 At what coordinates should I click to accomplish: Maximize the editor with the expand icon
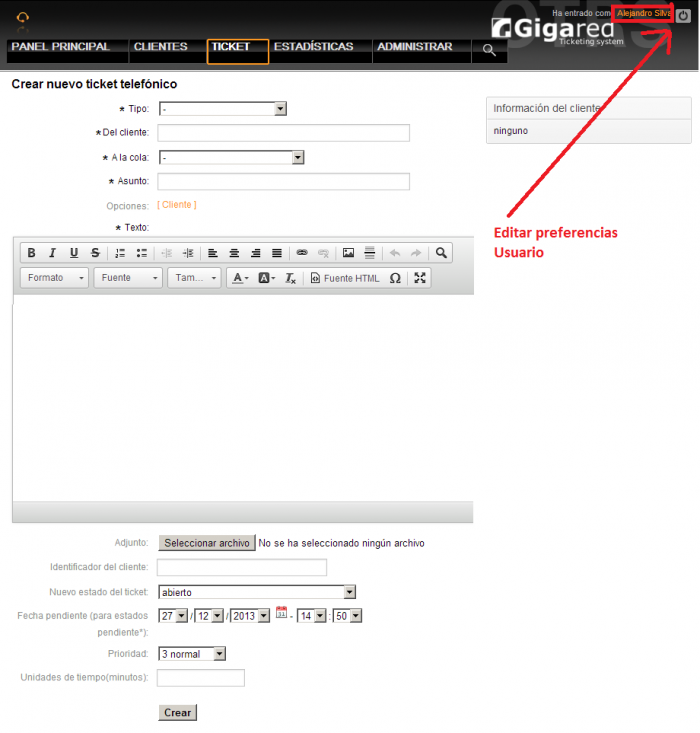point(420,278)
